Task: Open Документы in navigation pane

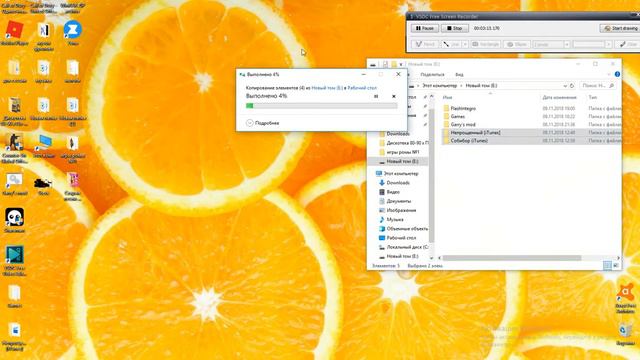Action: (x=399, y=201)
